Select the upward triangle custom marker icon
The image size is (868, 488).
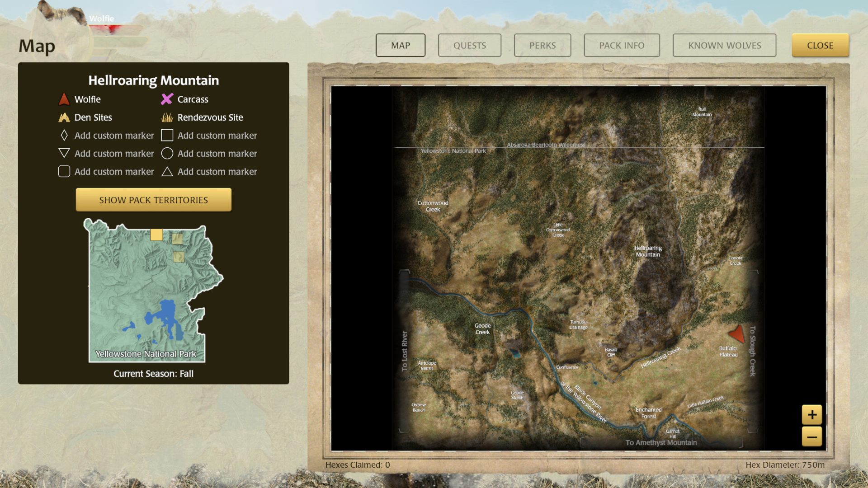167,172
